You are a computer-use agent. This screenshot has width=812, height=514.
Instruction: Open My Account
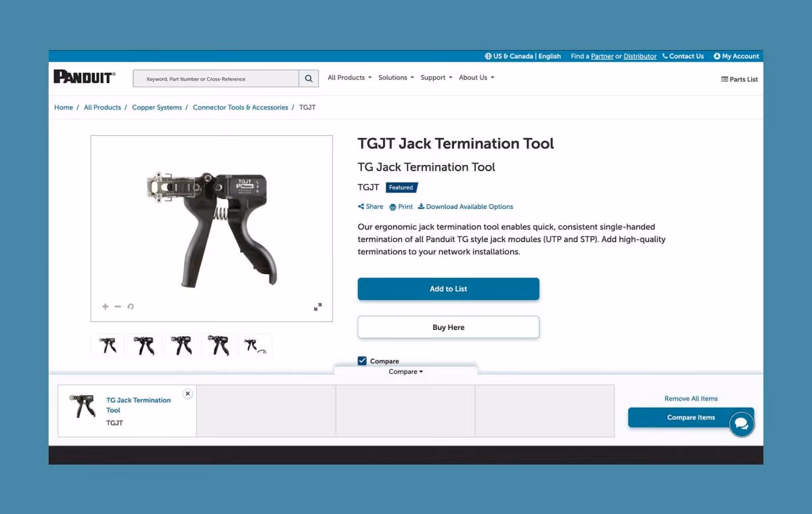click(x=736, y=56)
